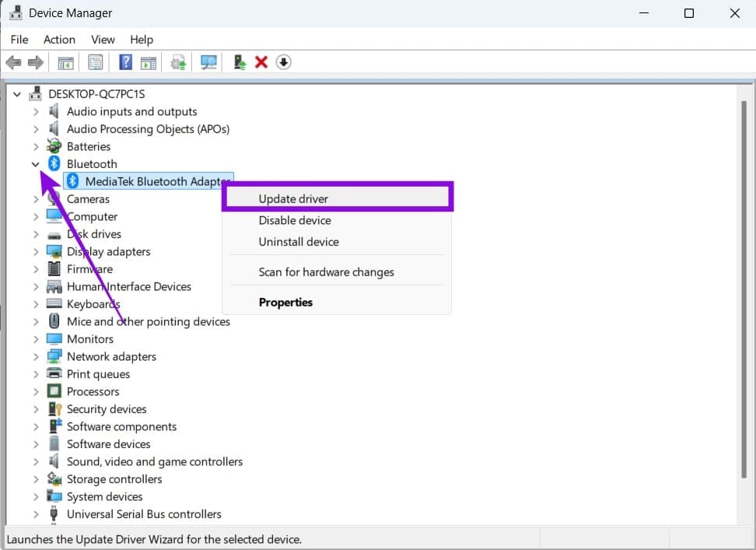Choose Uninstall device from context menu
Image resolution: width=756 pixels, height=550 pixels.
point(337,242)
